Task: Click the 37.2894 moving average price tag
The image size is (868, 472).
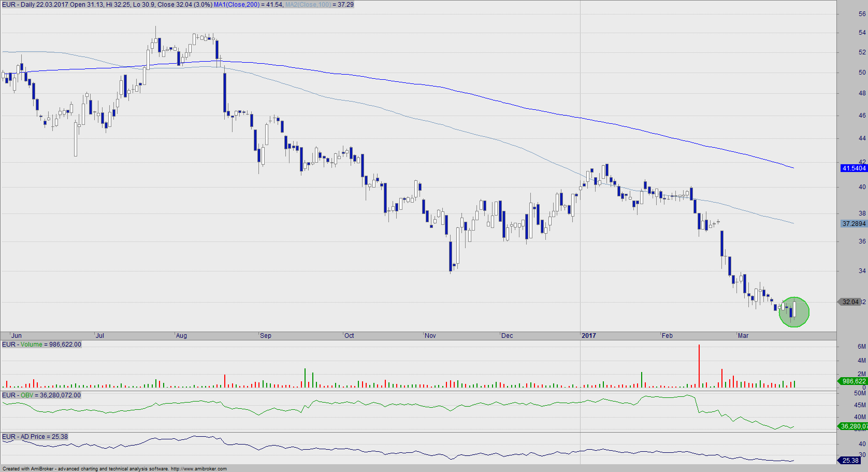Action: click(x=853, y=224)
